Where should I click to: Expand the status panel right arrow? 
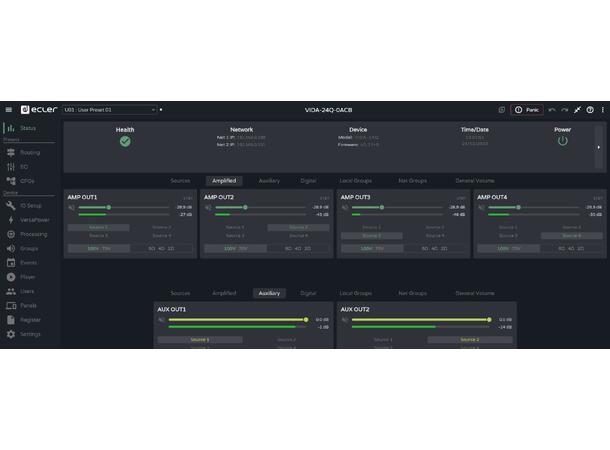(x=599, y=147)
